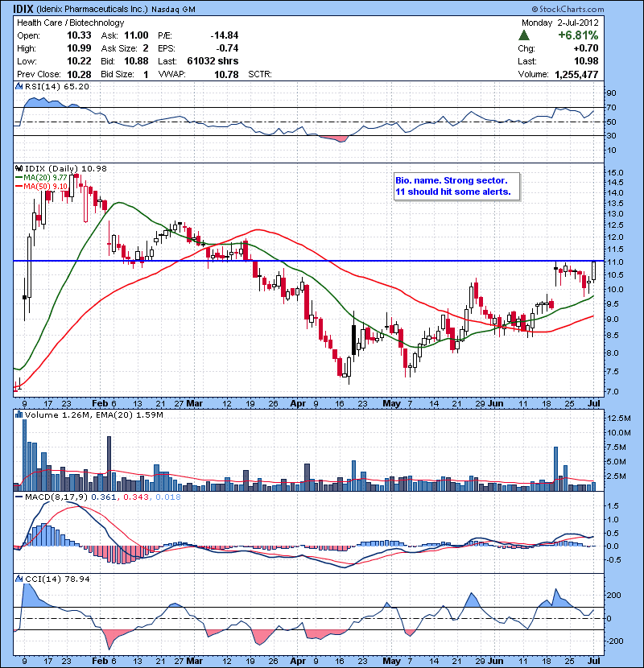
Task: Click the MACD value 0.361
Action: [x=104, y=497]
